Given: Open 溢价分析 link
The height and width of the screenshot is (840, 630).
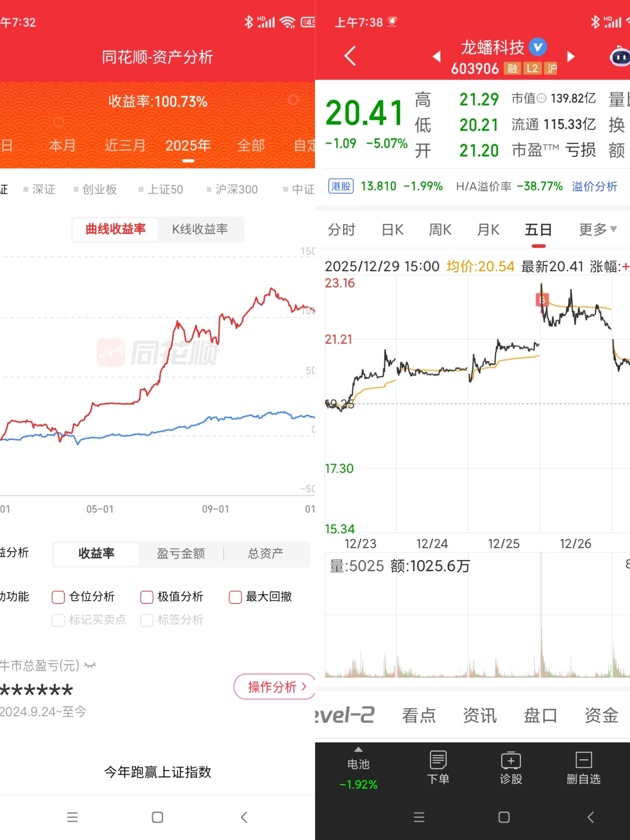Looking at the screenshot, I should (594, 186).
